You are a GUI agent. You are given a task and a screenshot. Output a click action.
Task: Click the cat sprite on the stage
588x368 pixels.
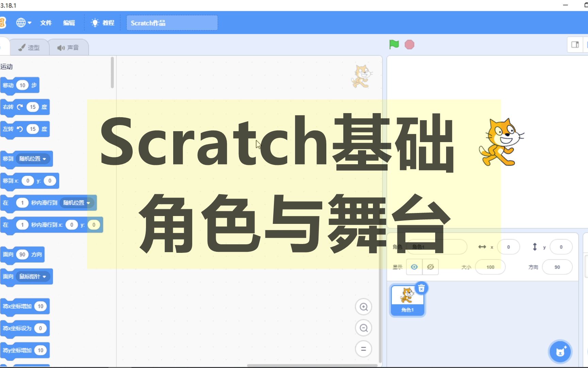click(501, 142)
